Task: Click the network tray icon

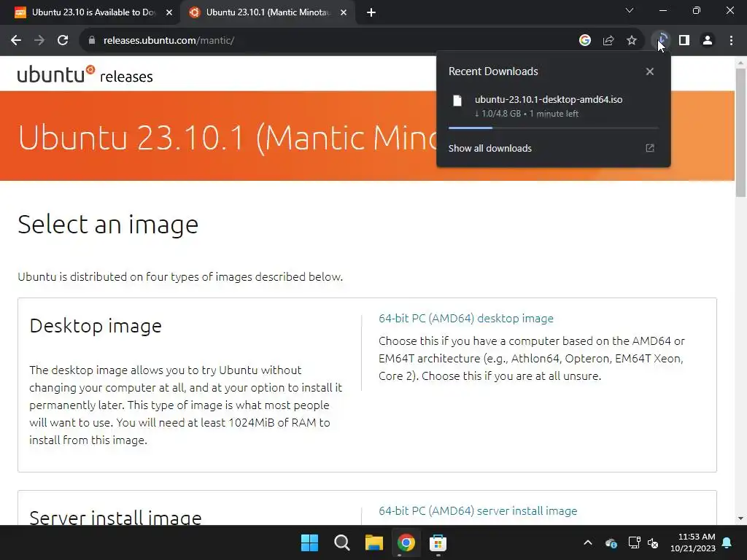Action: point(634,542)
